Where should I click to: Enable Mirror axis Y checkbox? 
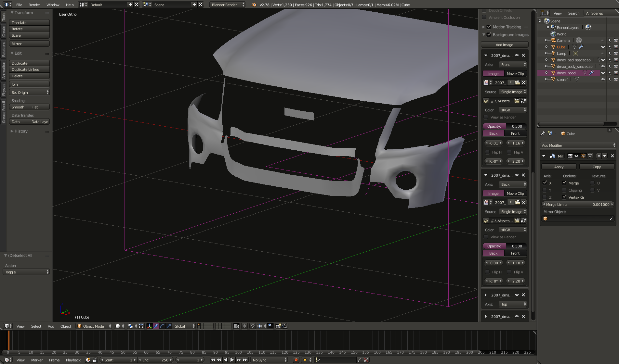(545, 190)
